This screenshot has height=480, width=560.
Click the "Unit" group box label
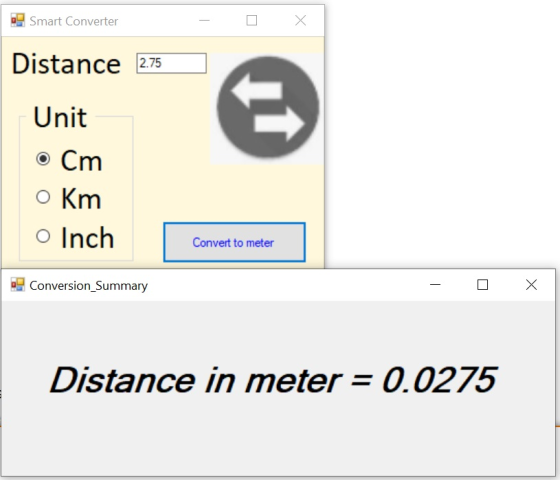pos(60,117)
